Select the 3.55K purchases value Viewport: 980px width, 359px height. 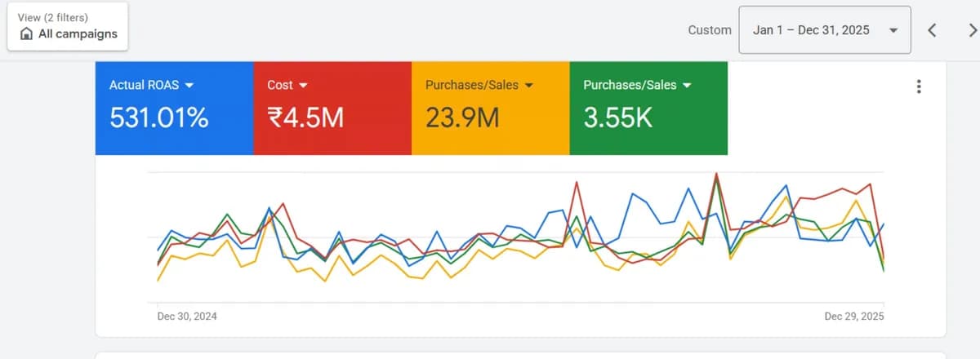tap(618, 118)
